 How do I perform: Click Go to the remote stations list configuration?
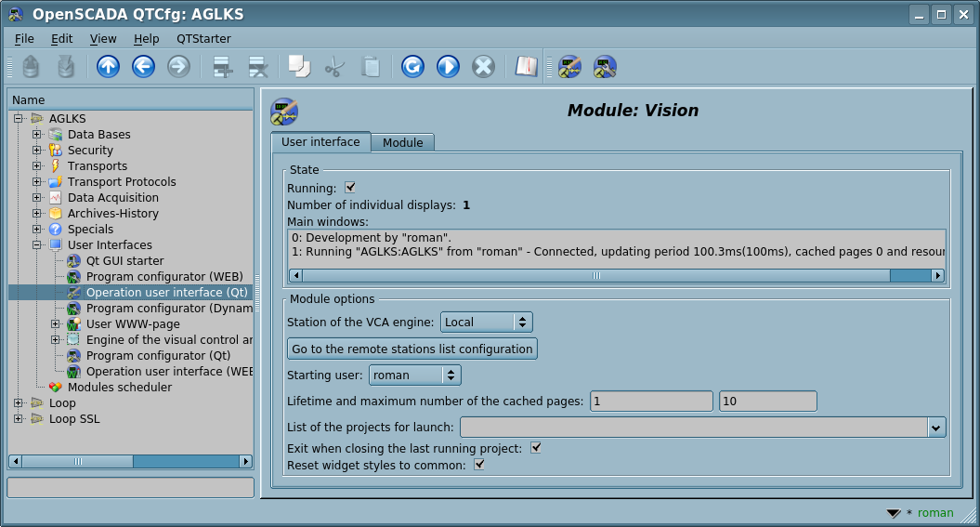(x=412, y=349)
